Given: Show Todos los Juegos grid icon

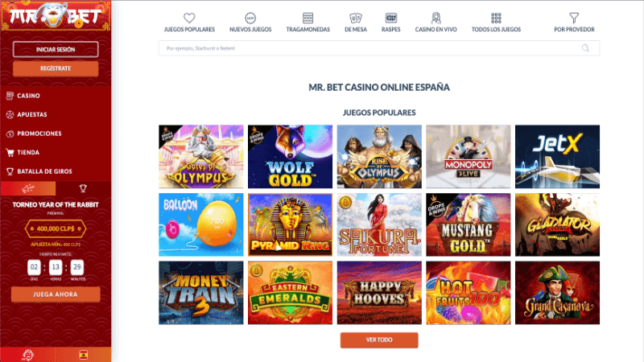Looking at the screenshot, I should (x=496, y=18).
